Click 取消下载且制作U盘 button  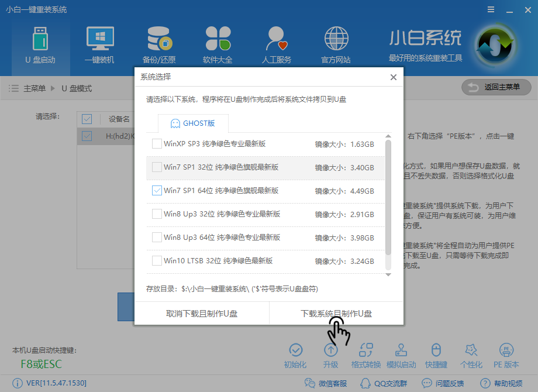click(x=201, y=313)
